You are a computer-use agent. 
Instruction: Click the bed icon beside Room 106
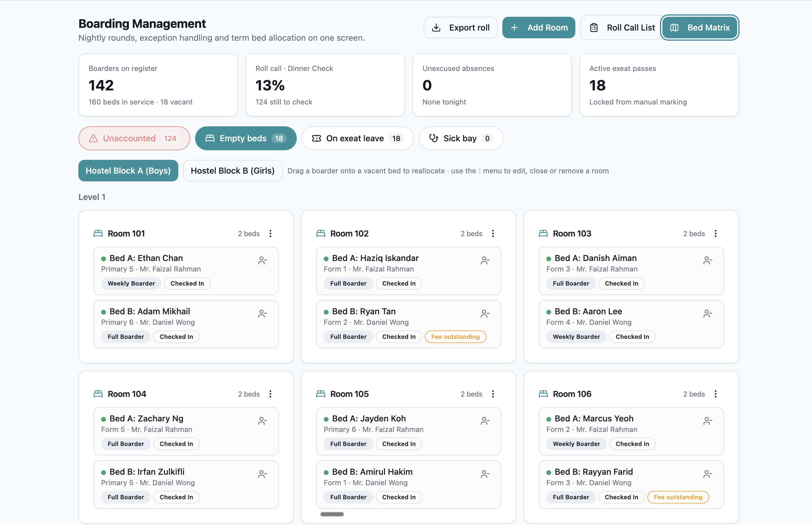[543, 394]
